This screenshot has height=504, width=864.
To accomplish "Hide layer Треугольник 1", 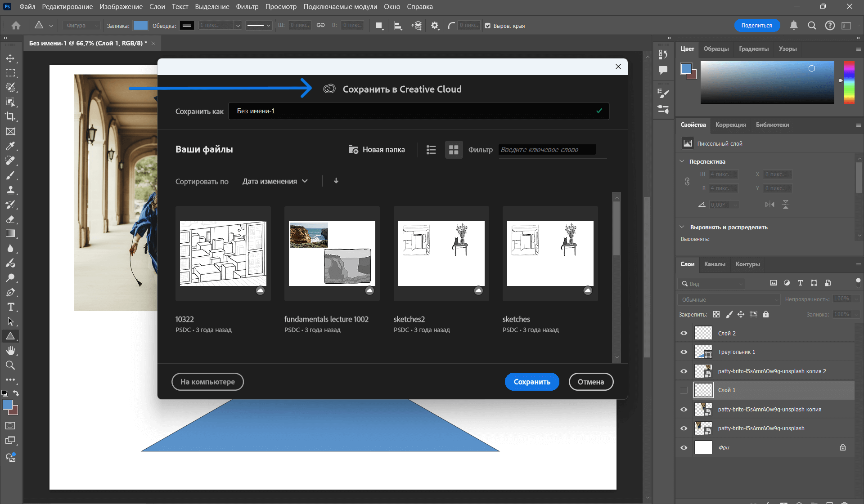I will point(684,352).
